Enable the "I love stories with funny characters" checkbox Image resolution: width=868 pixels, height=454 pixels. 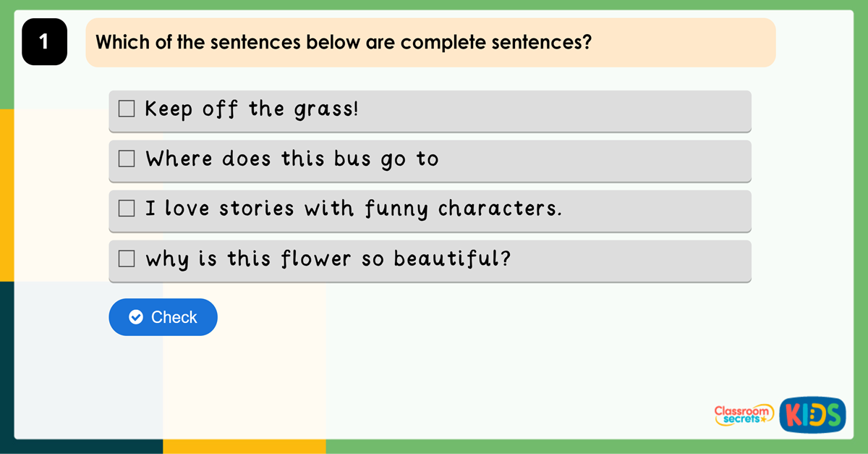(x=127, y=209)
